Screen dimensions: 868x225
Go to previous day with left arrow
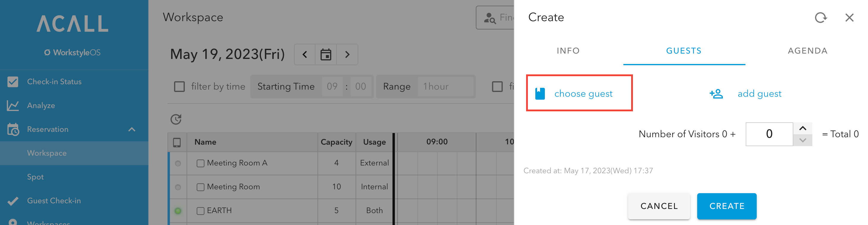pyautogui.click(x=305, y=54)
